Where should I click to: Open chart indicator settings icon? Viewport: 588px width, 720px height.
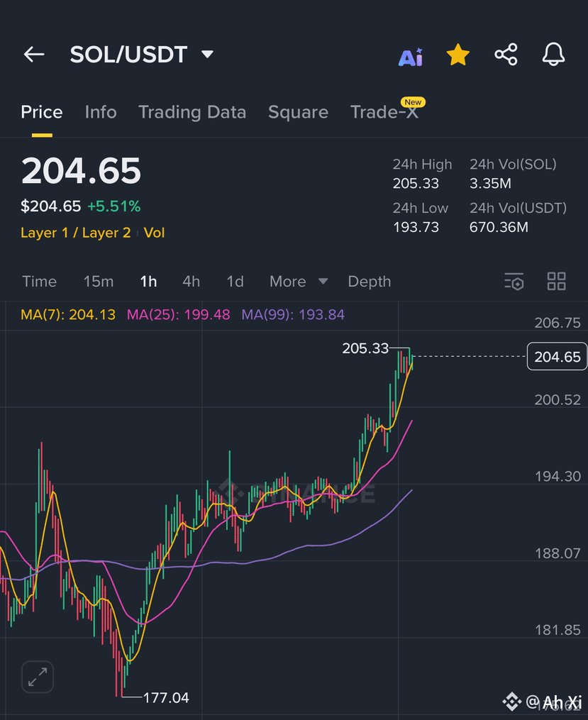[x=514, y=282]
